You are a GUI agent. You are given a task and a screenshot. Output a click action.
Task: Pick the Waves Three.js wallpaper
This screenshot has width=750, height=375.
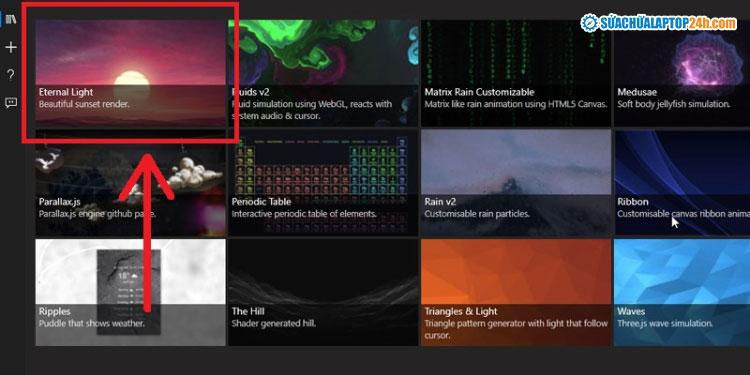click(682, 292)
